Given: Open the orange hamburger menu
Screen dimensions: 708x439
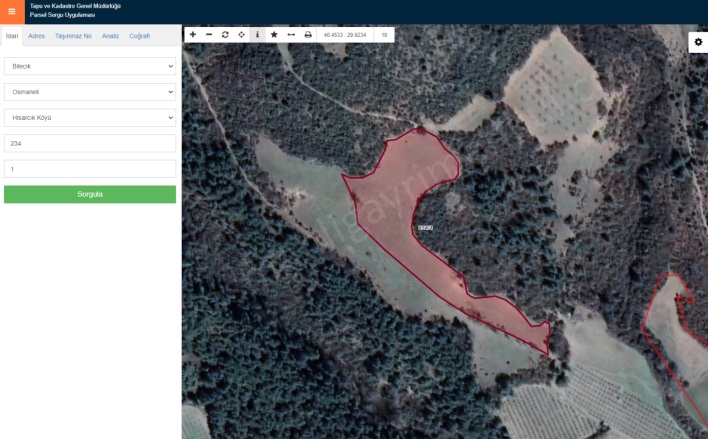Looking at the screenshot, I should coord(12,12).
